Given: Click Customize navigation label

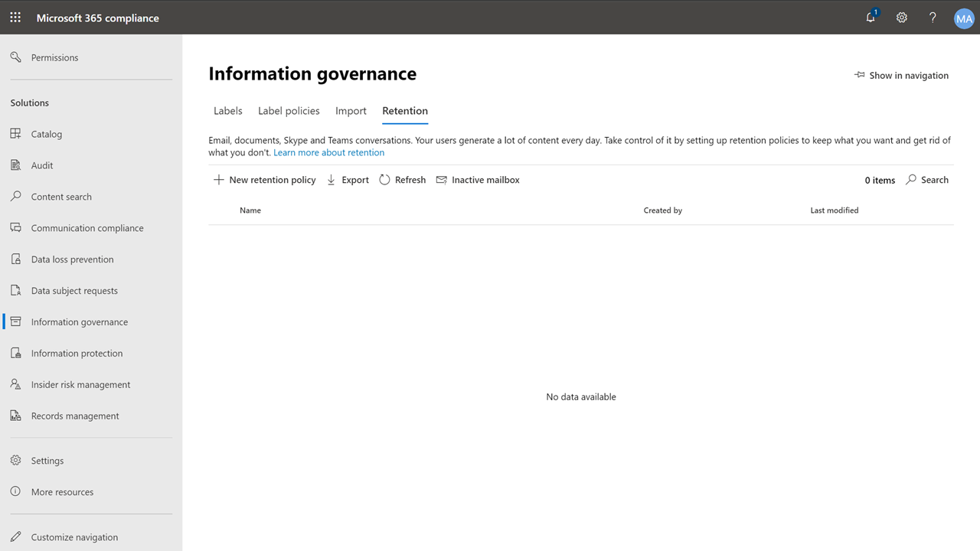Looking at the screenshot, I should pyautogui.click(x=74, y=537).
